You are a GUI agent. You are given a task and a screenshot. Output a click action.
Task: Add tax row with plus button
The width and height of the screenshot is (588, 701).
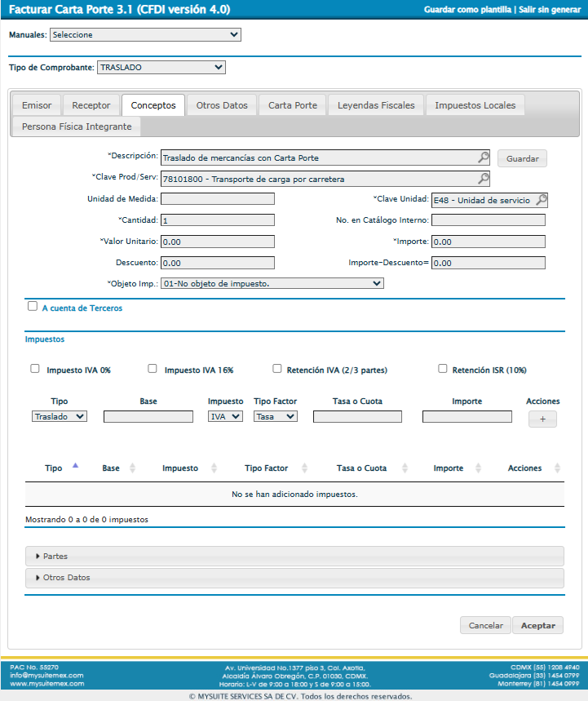(x=542, y=419)
